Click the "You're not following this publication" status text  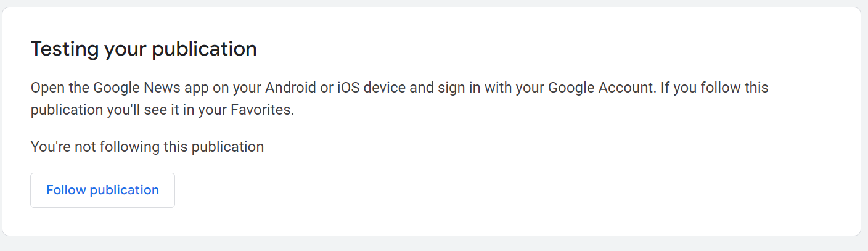pyautogui.click(x=147, y=147)
